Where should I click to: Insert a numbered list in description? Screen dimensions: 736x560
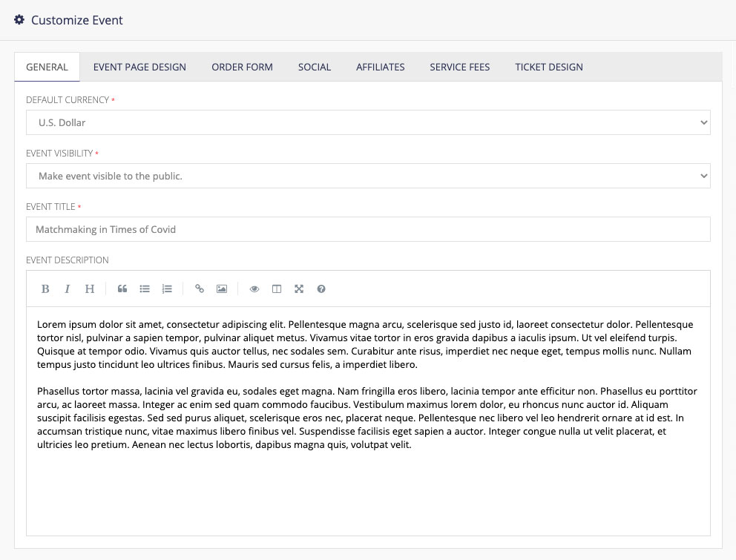167,289
